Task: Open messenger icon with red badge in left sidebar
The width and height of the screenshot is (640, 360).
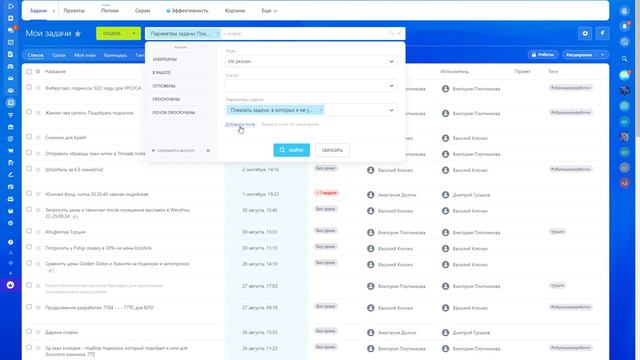Action: (11, 30)
